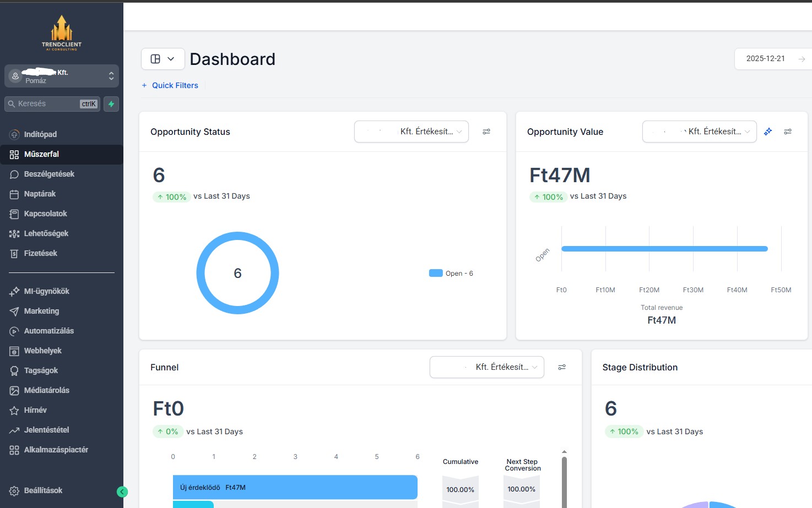Go to Lehetőségek in sidebar menu
Screen dimensions: 812x508
click(x=46, y=233)
